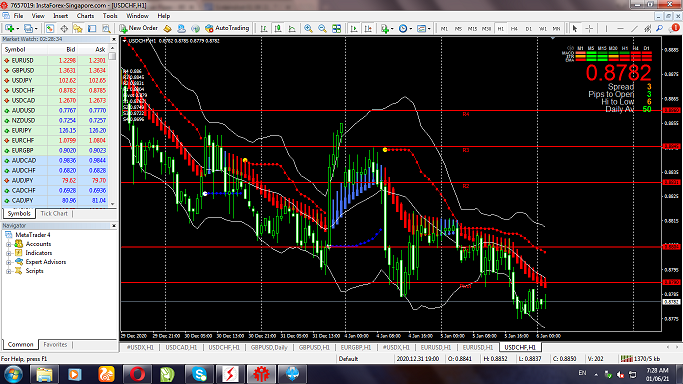Screen dimensions: 683x384
Task: Open the Profiles toolbar icon
Action: point(28,28)
